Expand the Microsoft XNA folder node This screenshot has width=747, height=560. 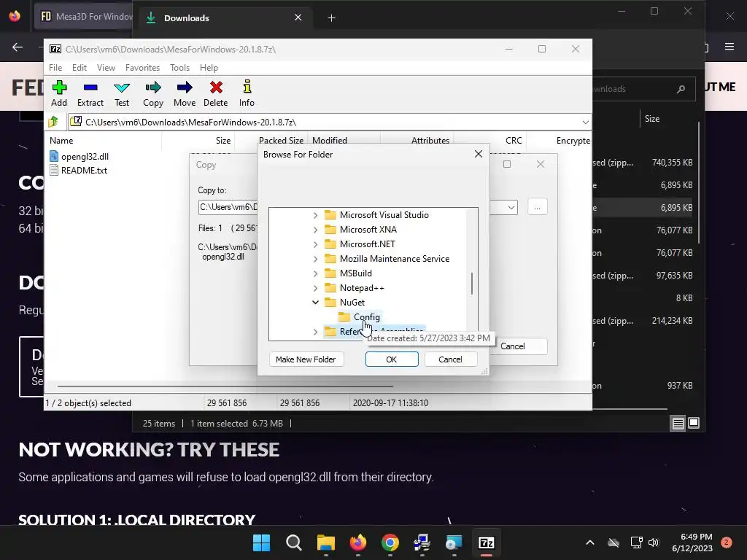(315, 230)
